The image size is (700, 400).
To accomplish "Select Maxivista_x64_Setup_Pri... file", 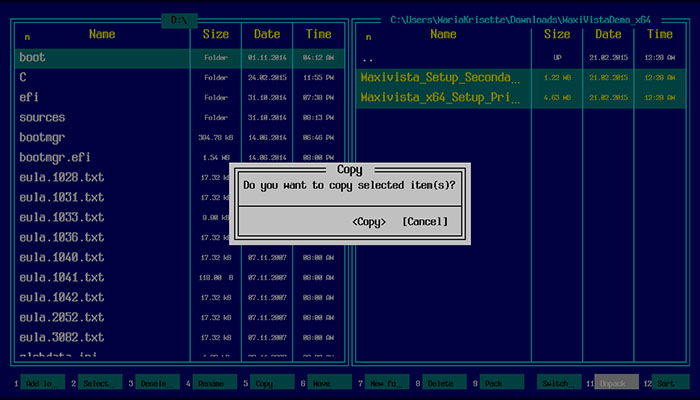I will [521, 97].
